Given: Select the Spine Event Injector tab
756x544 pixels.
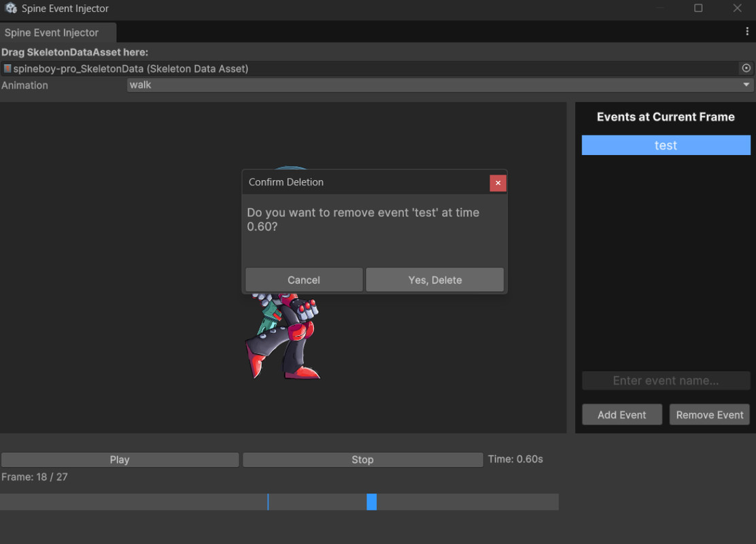Looking at the screenshot, I should (58, 33).
